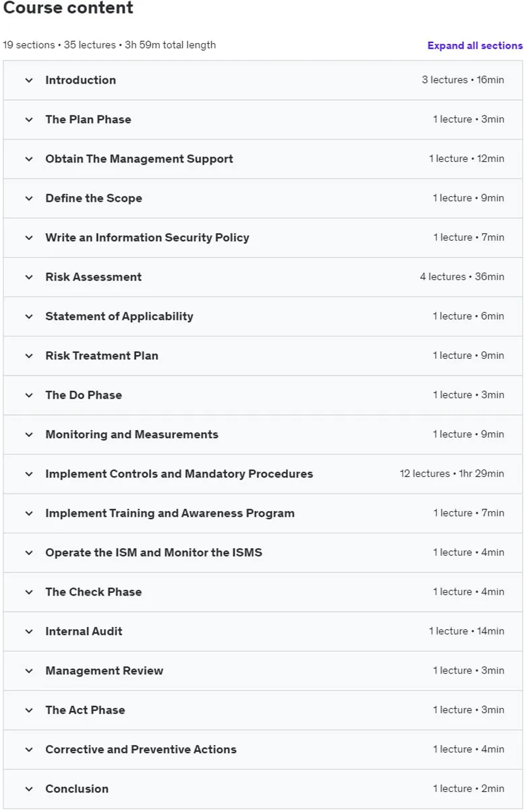Open the Define the Scope chevron
Image resolution: width=526 pixels, height=812 pixels.
click(x=29, y=198)
